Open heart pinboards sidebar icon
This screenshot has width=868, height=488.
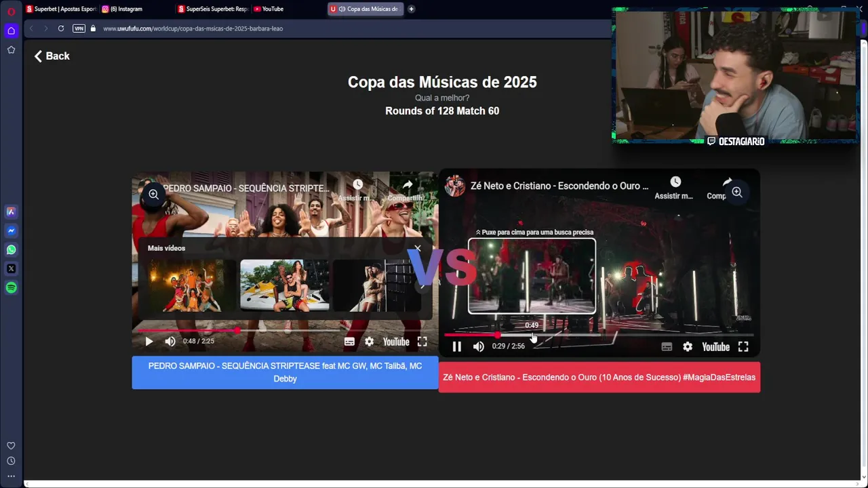11,445
